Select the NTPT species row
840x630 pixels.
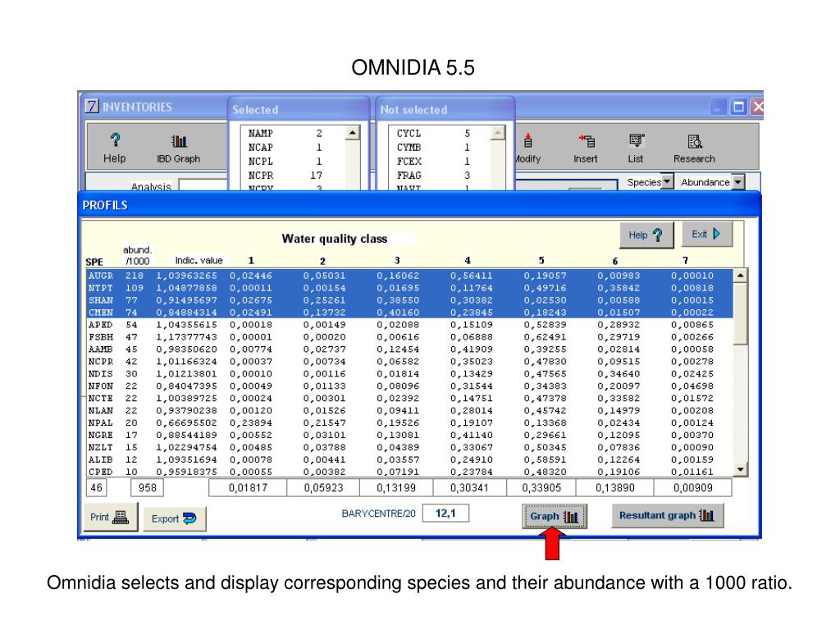click(x=410, y=288)
